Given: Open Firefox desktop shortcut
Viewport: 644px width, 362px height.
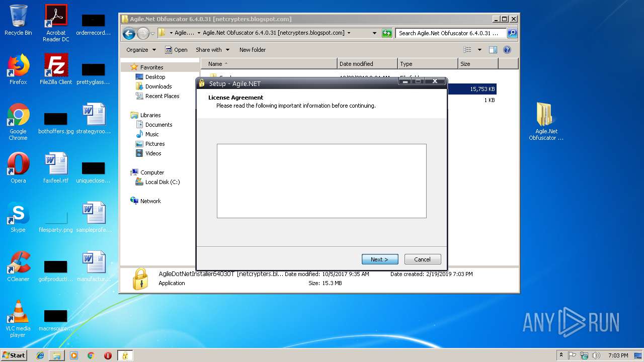Looking at the screenshot, I should click(x=18, y=70).
